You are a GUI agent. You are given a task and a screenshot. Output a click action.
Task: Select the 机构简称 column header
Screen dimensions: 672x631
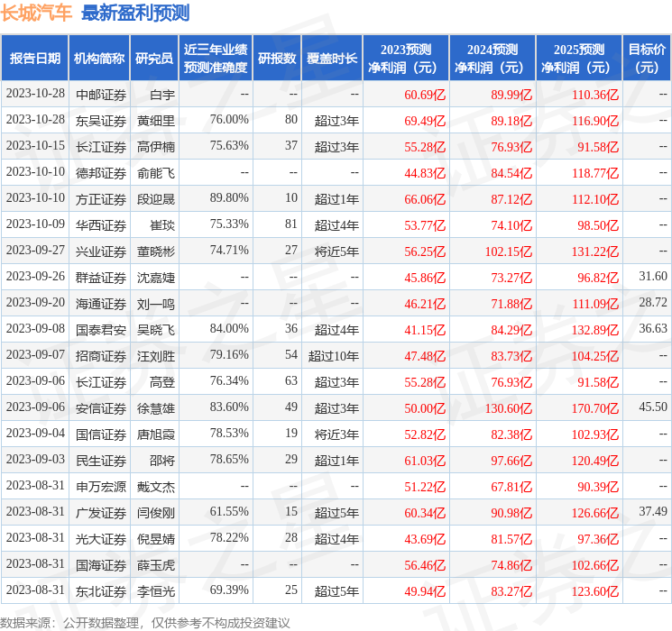point(99,59)
